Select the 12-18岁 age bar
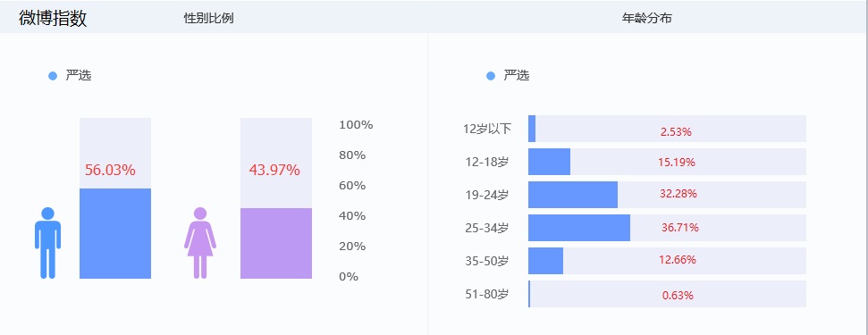 point(667,162)
